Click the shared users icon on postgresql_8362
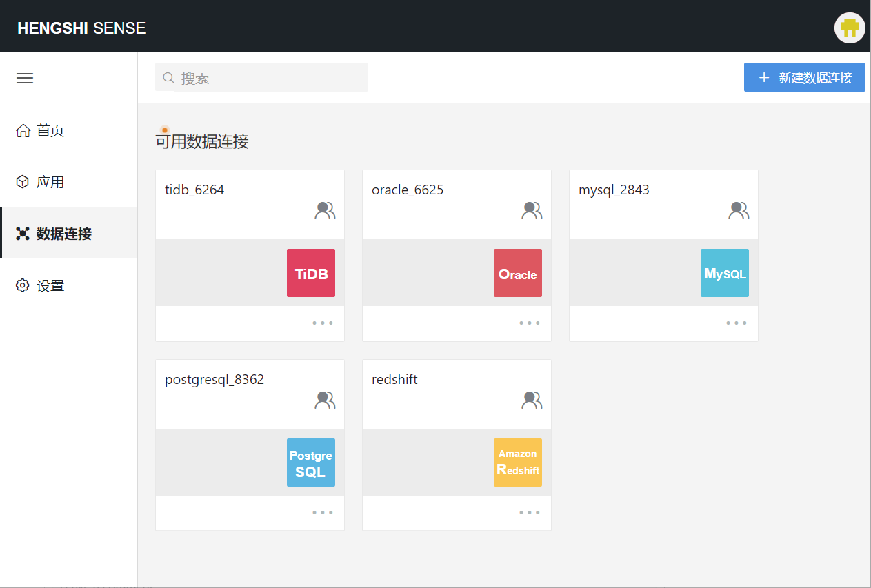 (x=325, y=400)
